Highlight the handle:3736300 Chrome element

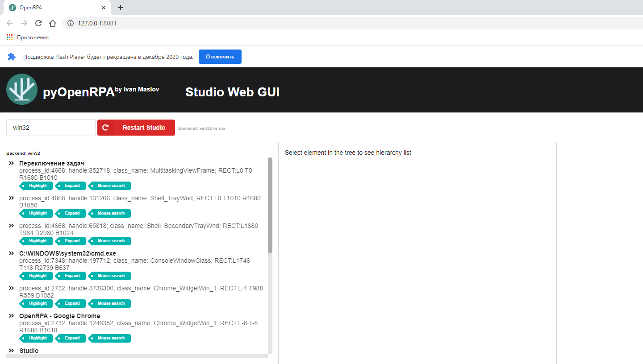coord(36,303)
